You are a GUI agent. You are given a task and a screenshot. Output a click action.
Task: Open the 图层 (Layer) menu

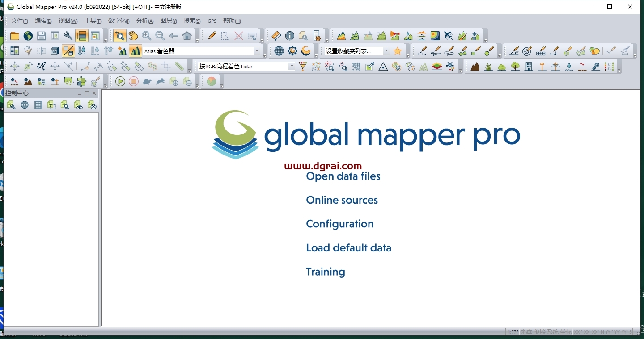pos(169,21)
